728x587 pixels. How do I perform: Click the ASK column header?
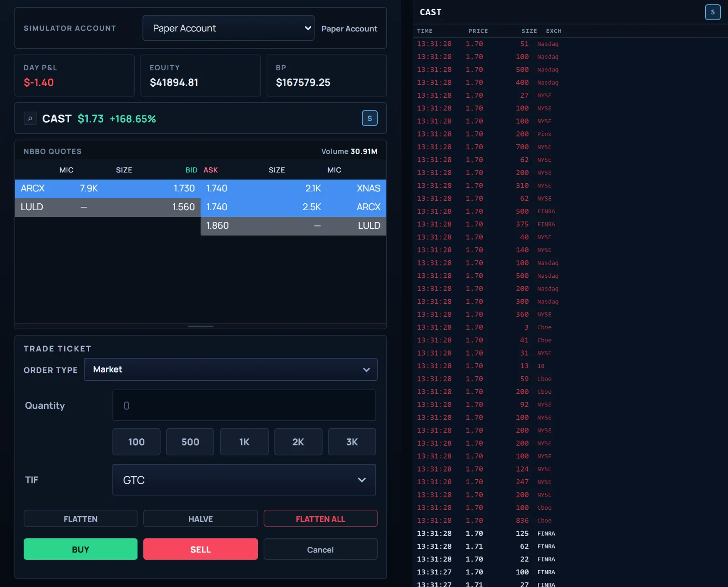[211, 170]
